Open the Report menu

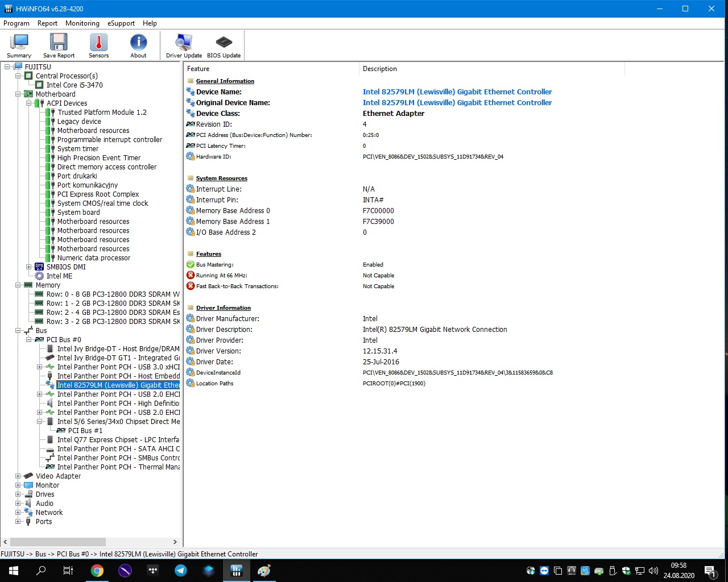click(47, 23)
